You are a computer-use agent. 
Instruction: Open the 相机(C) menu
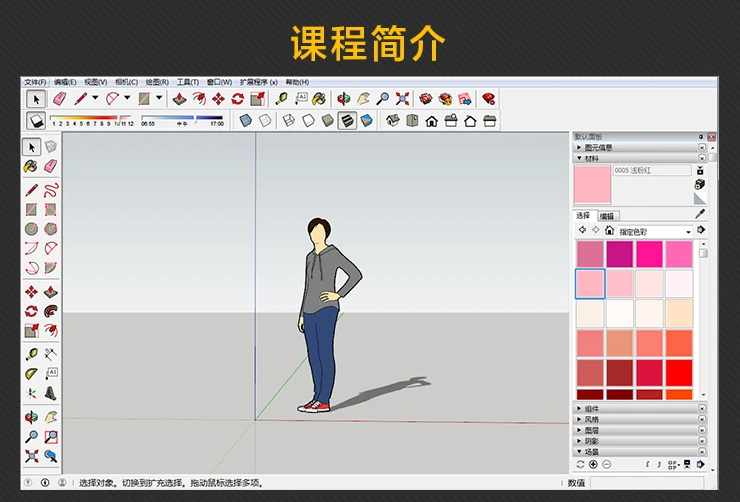click(126, 82)
